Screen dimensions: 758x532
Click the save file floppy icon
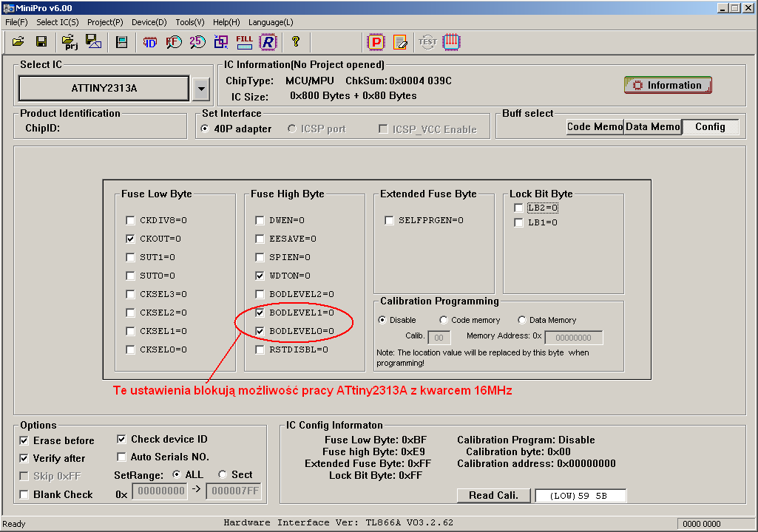tap(41, 42)
